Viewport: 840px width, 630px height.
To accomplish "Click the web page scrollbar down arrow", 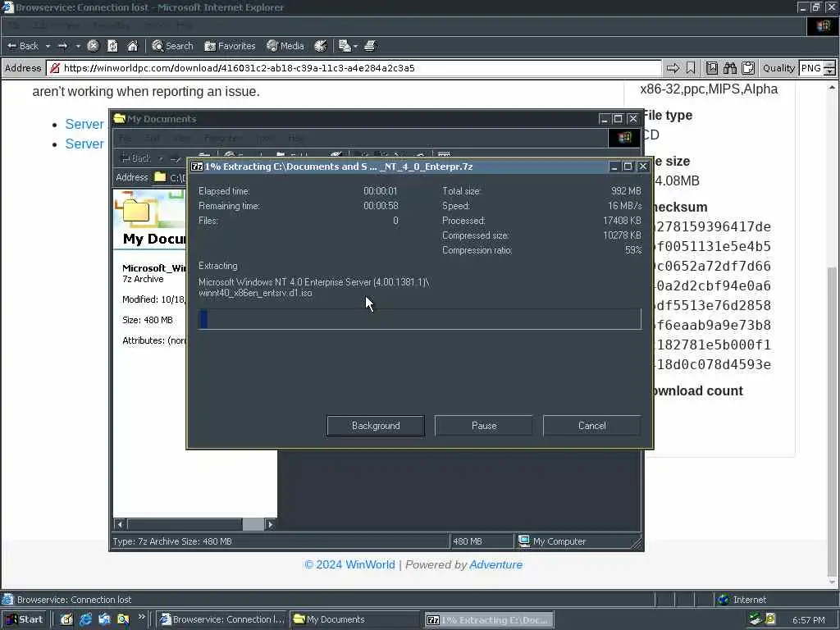I will pos(832,582).
